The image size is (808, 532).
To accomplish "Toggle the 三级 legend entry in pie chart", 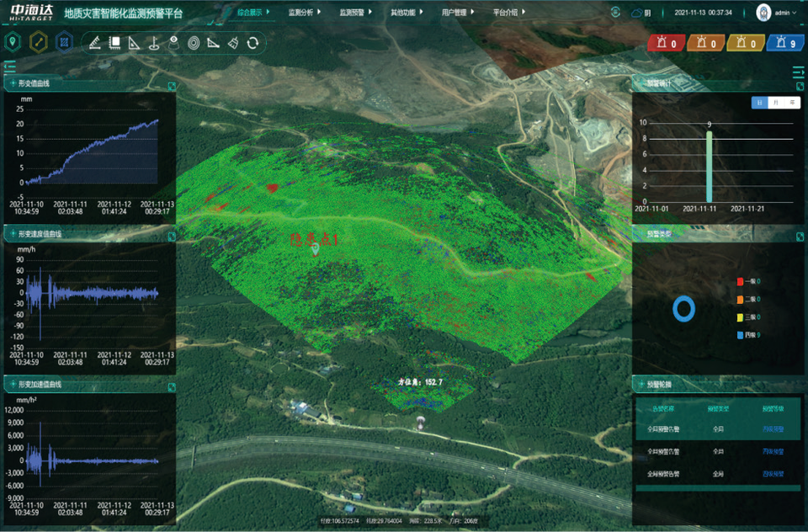I will coord(749,317).
